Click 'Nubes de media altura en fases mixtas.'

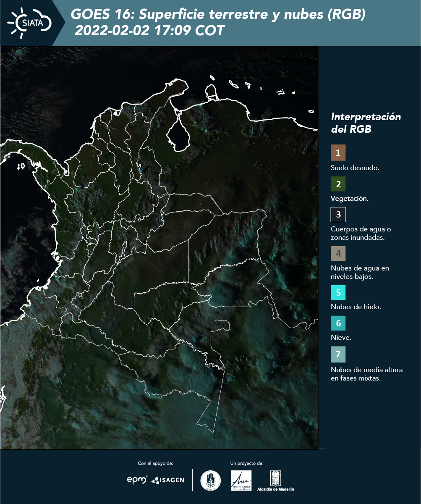pos(367,374)
